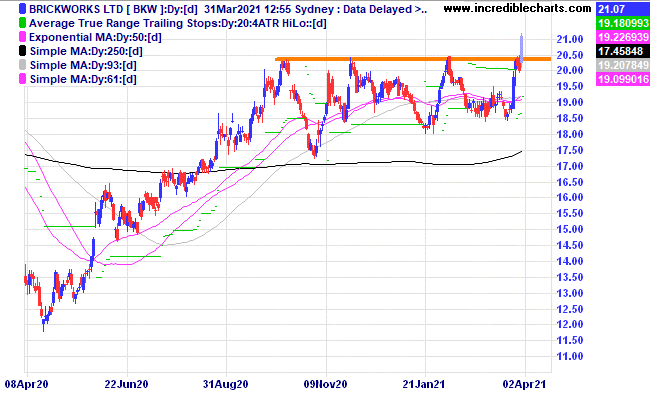
Task: Select the Simple MA:Dy:93 legend entry
Action: (83, 65)
